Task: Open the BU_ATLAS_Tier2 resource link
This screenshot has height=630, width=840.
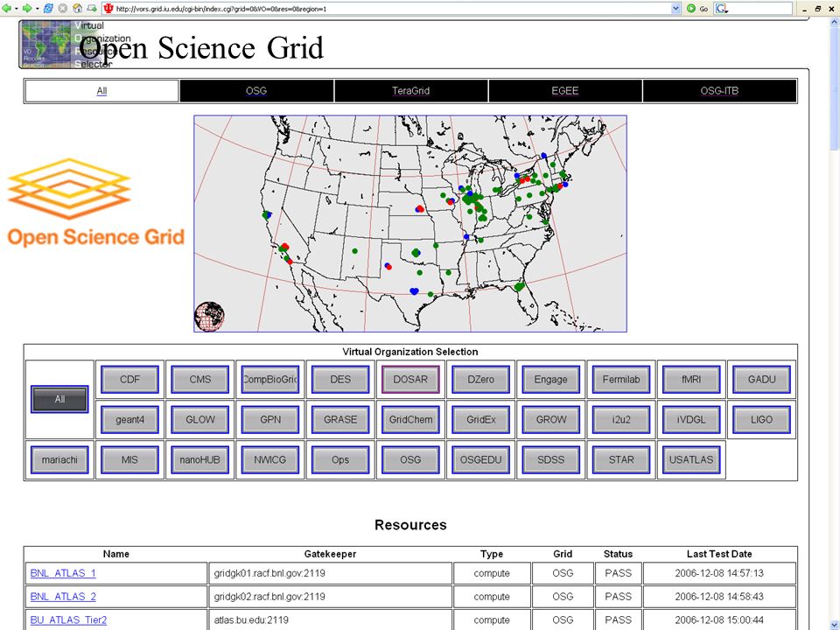Action: tap(68, 619)
